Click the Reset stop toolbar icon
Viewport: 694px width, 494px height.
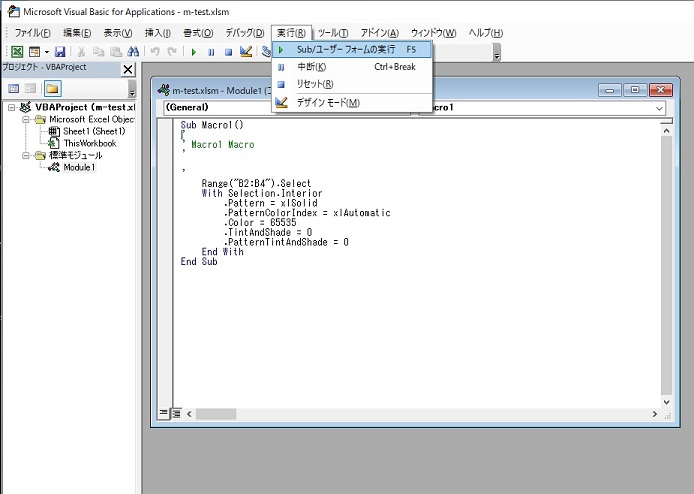click(228, 52)
